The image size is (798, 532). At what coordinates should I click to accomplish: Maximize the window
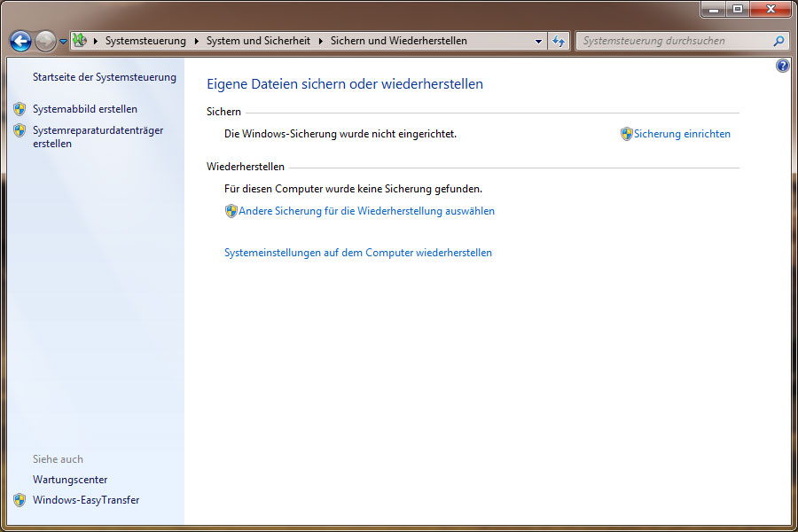click(737, 9)
